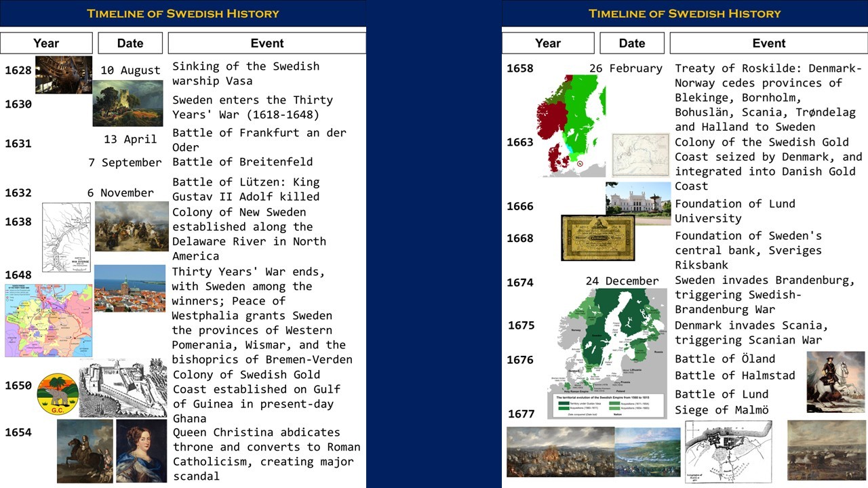Click the Vasa warship image thumbnail
Image resolution: width=868 pixels, height=488 pixels.
pos(64,75)
